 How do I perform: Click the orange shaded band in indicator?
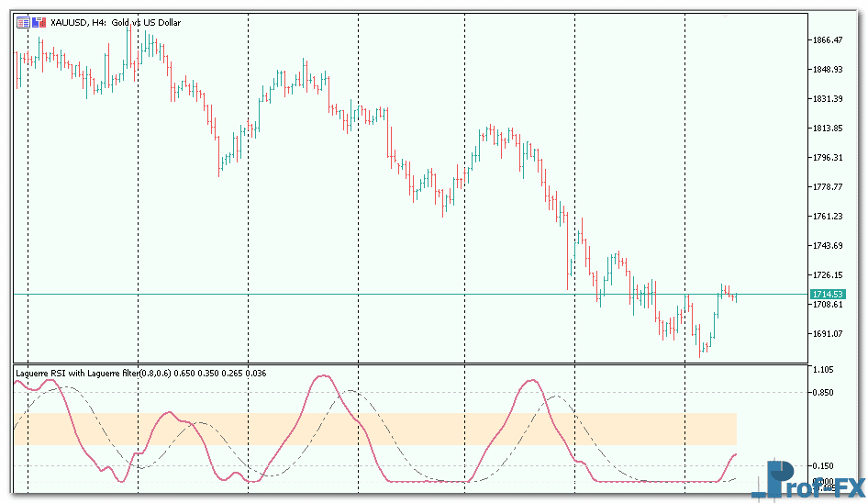coord(367,429)
